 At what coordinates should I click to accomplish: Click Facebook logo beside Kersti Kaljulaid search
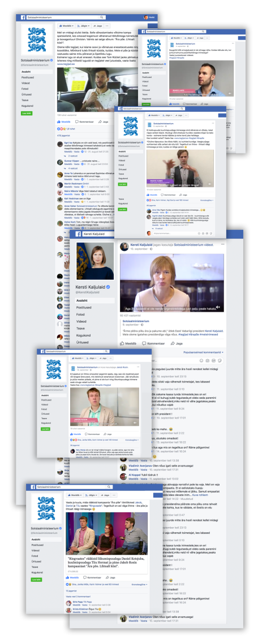tap(77, 234)
